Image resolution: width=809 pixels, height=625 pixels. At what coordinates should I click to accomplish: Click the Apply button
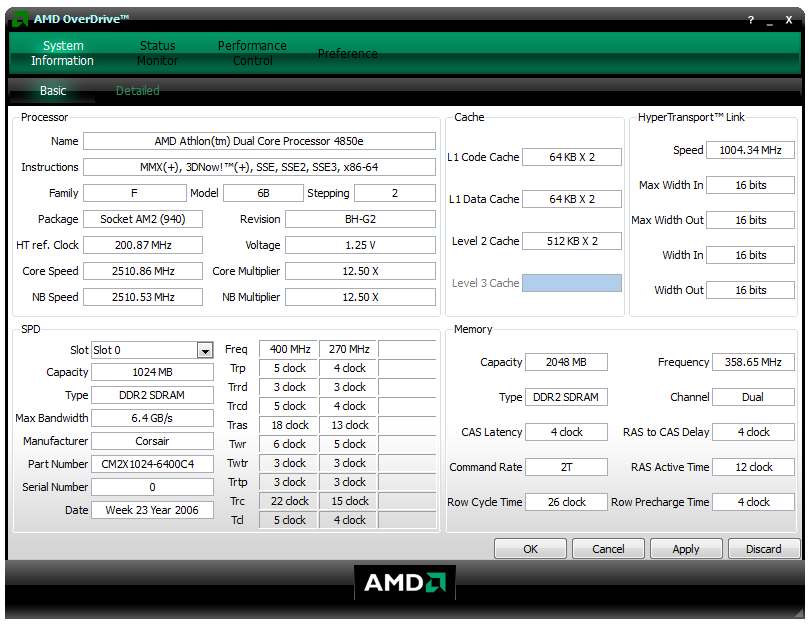tap(686, 549)
